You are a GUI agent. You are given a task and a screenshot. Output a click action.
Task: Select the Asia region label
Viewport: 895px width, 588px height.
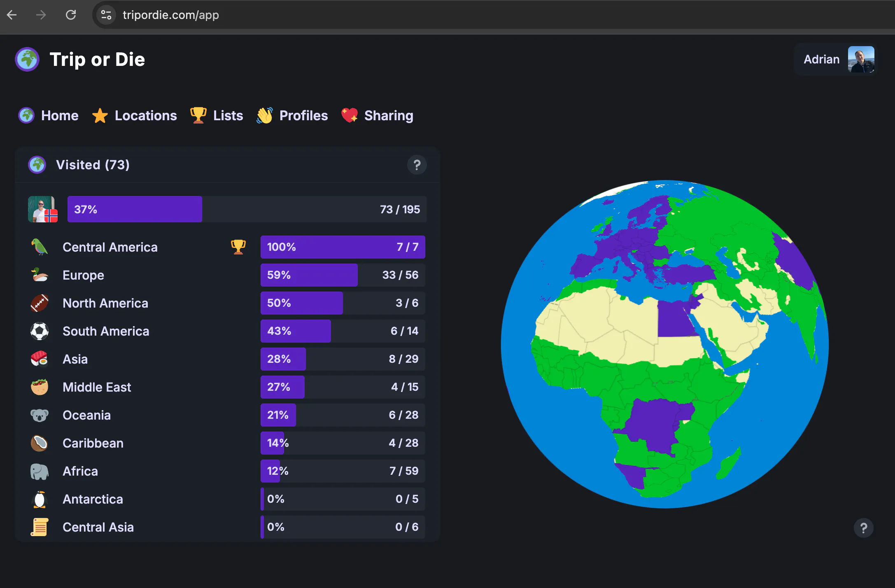[75, 359]
